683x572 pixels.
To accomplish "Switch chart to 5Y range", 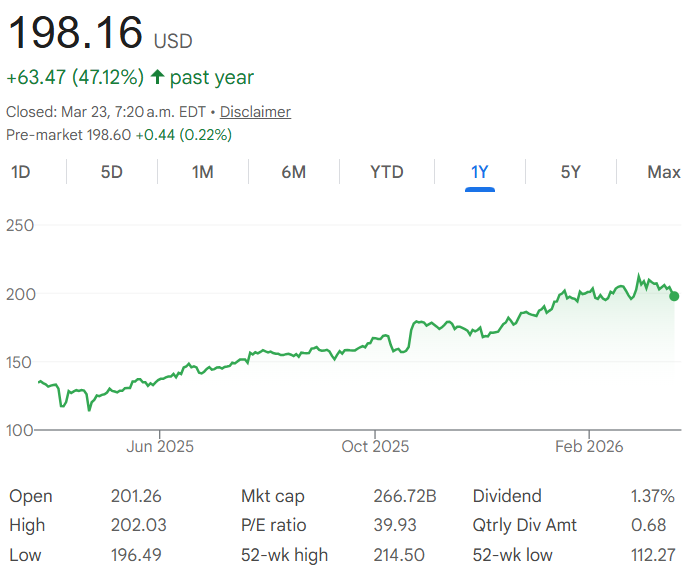I will click(571, 172).
